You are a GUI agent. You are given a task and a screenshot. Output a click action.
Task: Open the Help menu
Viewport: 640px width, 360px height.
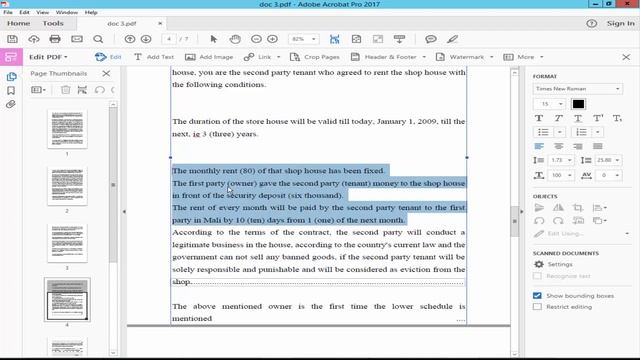tap(91, 12)
